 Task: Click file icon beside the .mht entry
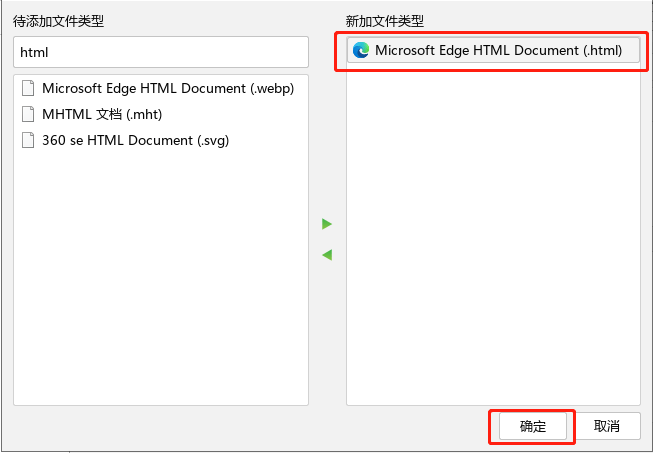pos(28,114)
